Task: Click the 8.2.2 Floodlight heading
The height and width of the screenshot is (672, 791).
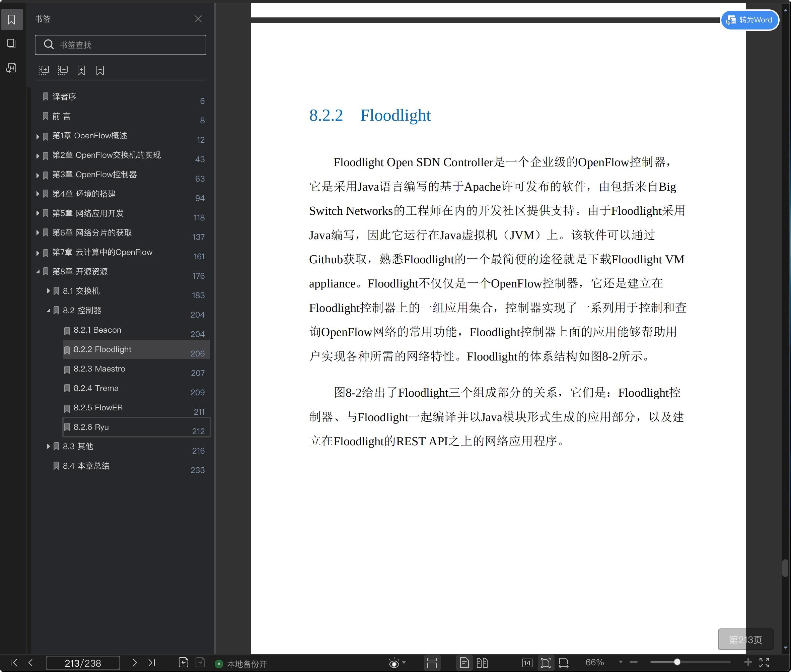Action: (x=370, y=115)
